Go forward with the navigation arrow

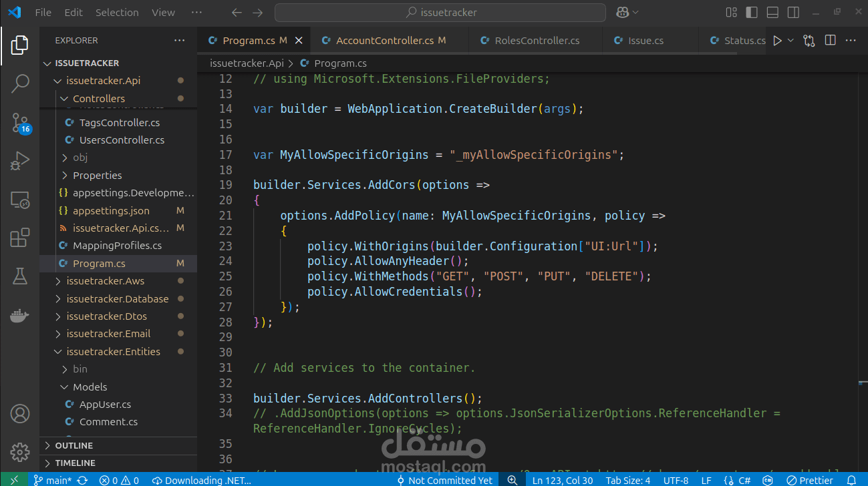click(257, 12)
